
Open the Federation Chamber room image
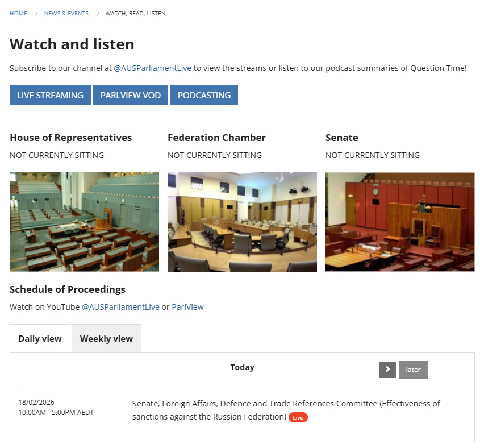pos(242,222)
